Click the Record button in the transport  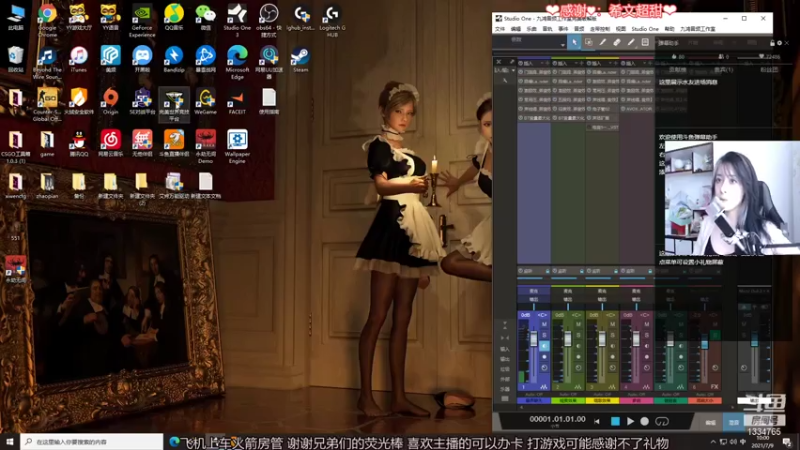tap(645, 421)
